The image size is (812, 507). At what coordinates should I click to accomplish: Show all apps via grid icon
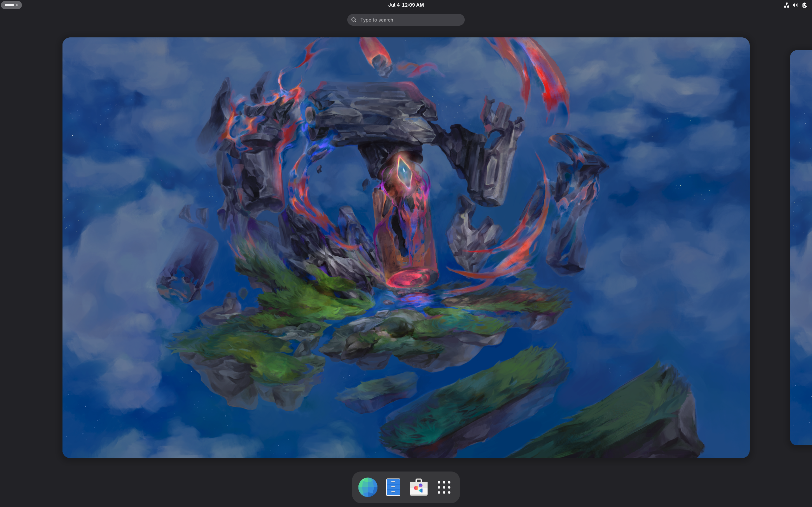click(x=444, y=487)
